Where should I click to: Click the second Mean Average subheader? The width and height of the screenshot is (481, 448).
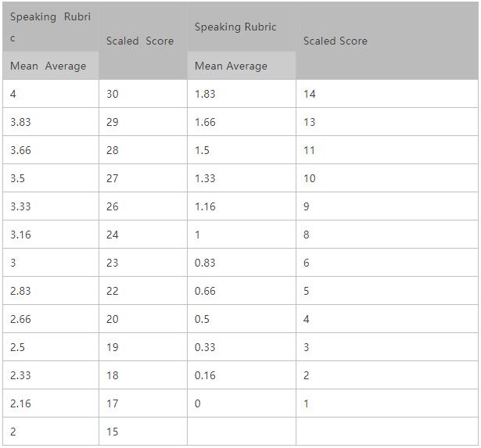(x=242, y=66)
